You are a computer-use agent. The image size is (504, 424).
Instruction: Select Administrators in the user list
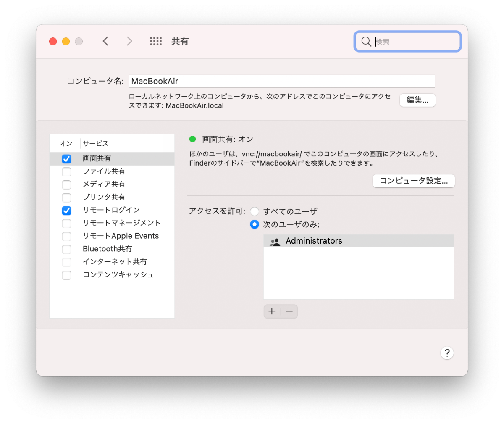point(359,241)
